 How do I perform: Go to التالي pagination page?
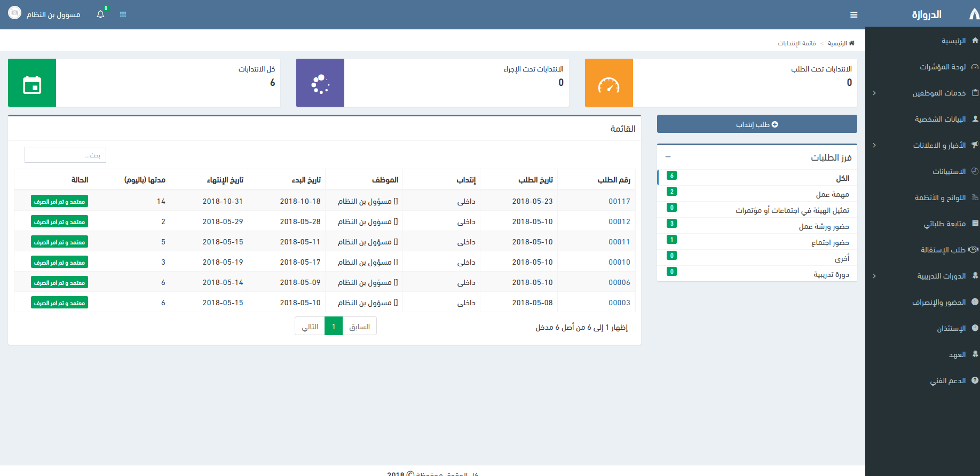[310, 327]
